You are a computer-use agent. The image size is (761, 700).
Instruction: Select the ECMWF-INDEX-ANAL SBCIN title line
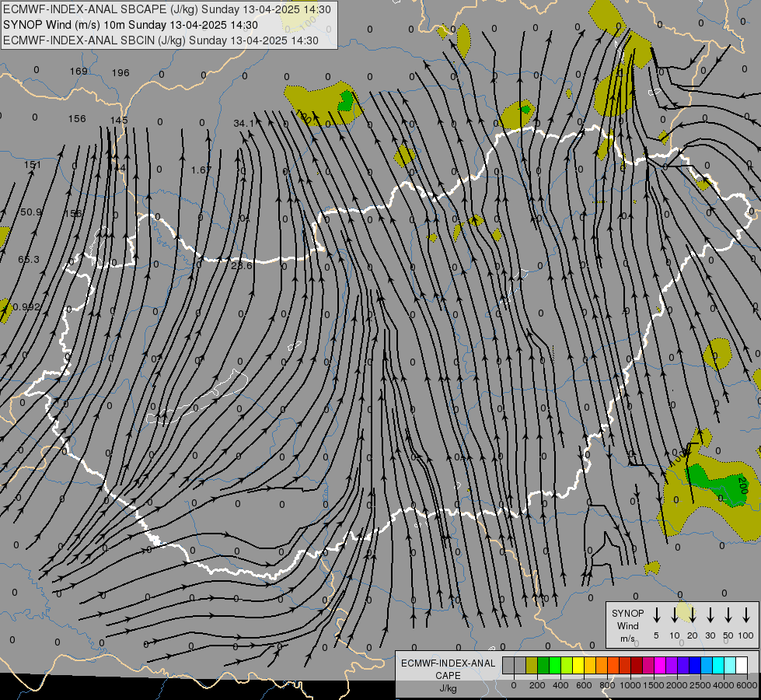(x=161, y=40)
